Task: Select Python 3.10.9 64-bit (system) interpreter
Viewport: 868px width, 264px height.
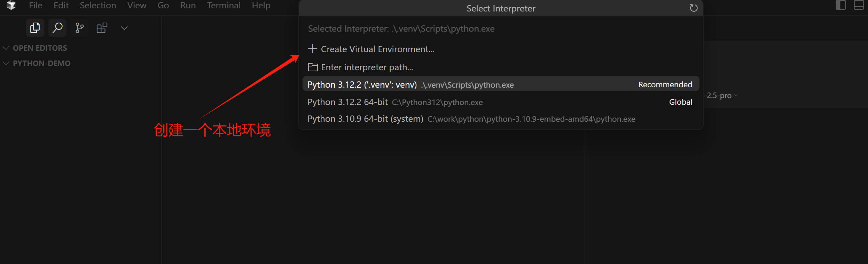Action: [x=501, y=119]
